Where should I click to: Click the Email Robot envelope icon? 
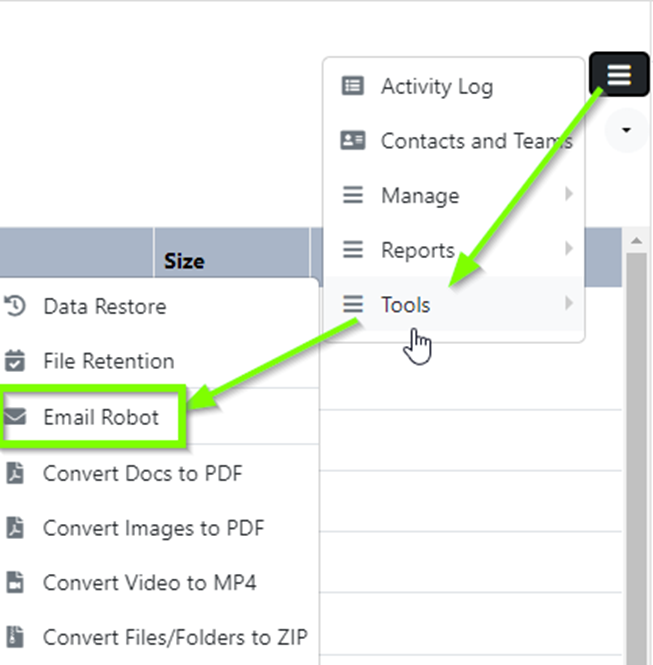[x=15, y=417]
